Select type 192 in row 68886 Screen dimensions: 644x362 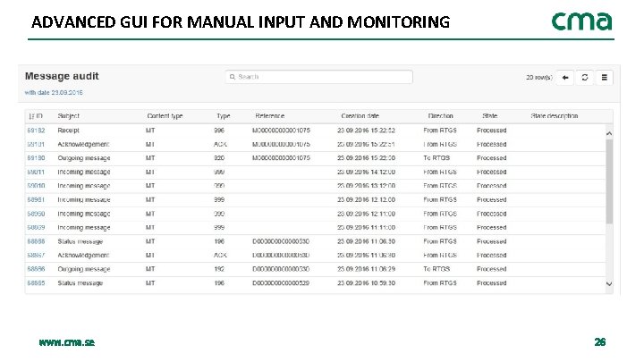[219, 269]
